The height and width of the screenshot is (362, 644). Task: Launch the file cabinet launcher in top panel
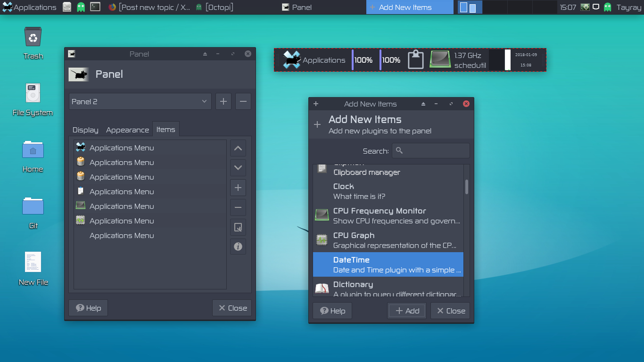pos(67,7)
